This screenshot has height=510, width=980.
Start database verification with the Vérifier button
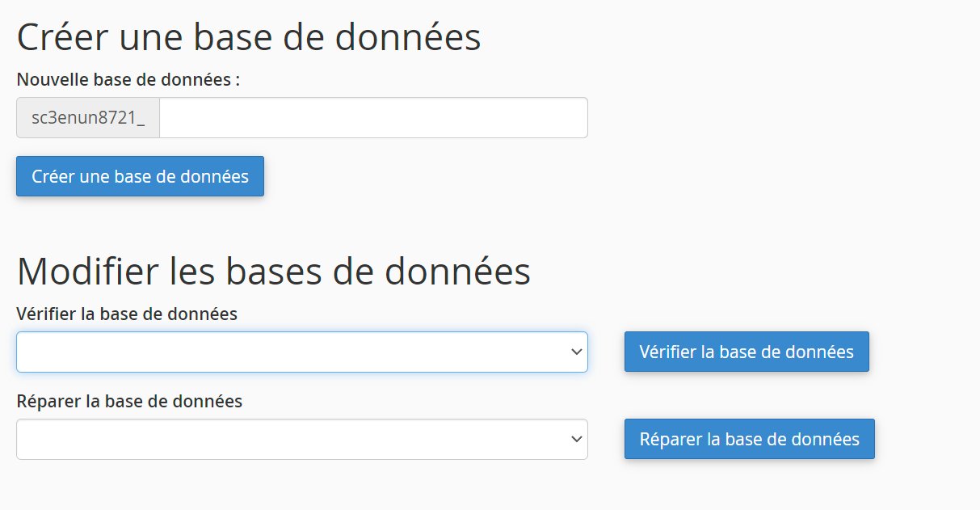(747, 352)
